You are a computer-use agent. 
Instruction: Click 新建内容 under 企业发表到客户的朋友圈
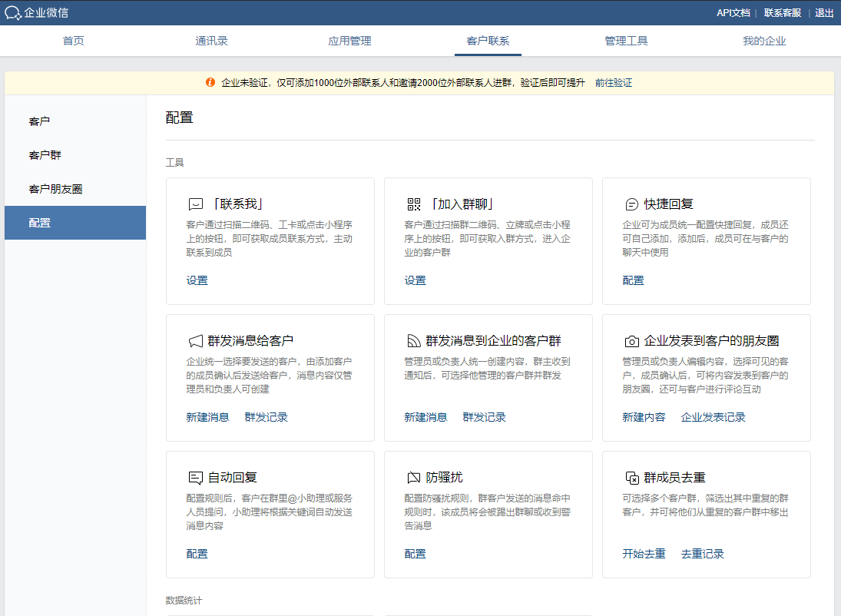click(644, 417)
